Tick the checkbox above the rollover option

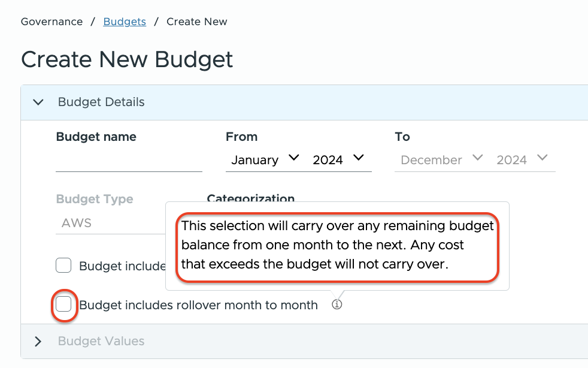click(63, 266)
